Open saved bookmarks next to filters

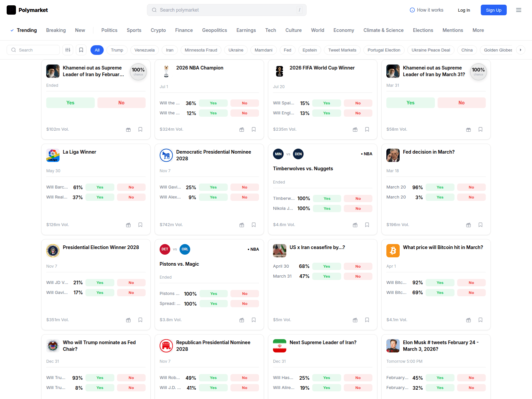click(x=81, y=50)
